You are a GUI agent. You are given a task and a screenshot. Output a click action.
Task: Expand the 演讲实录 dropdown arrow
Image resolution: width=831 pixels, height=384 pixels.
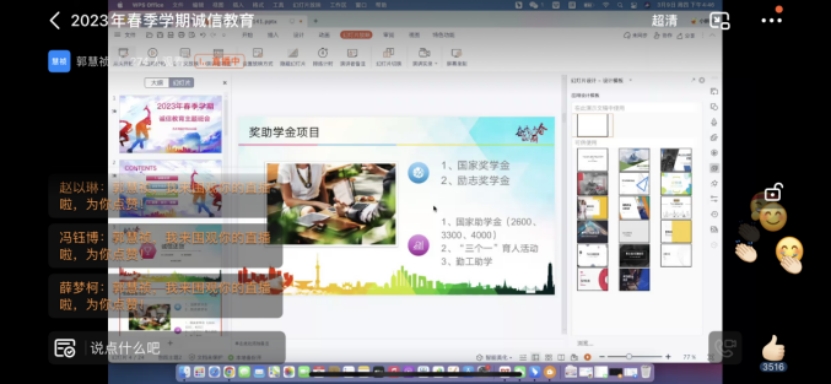tap(436, 64)
